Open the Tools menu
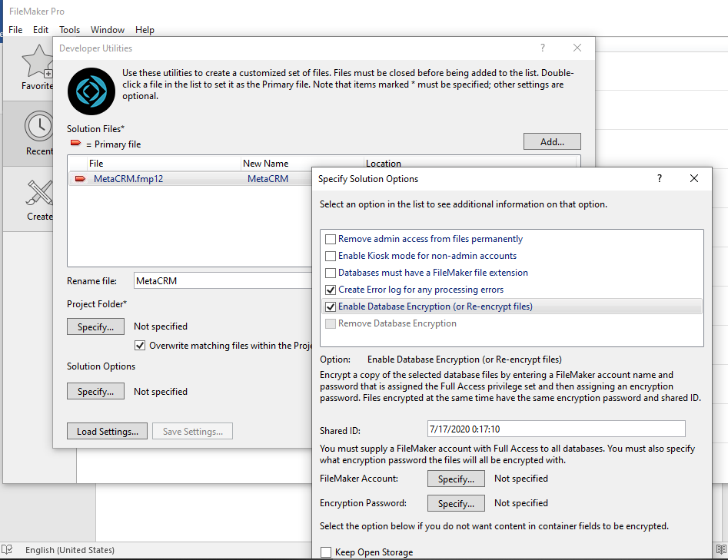728x560 pixels. [69, 30]
